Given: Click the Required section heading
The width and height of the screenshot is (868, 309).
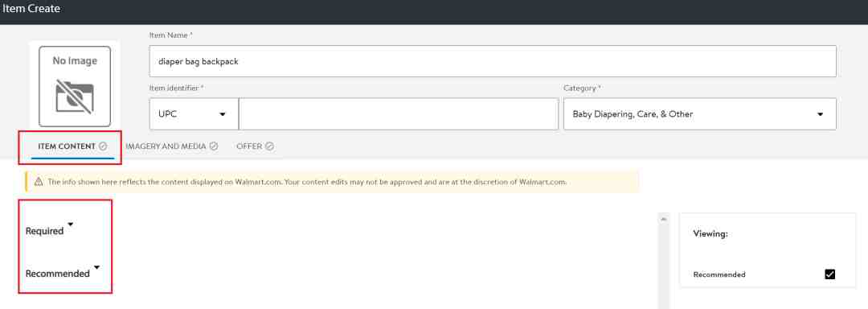Looking at the screenshot, I should point(45,231).
